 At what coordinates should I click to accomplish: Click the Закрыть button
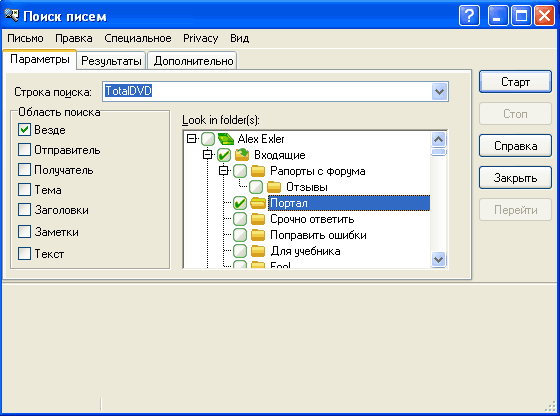515,178
